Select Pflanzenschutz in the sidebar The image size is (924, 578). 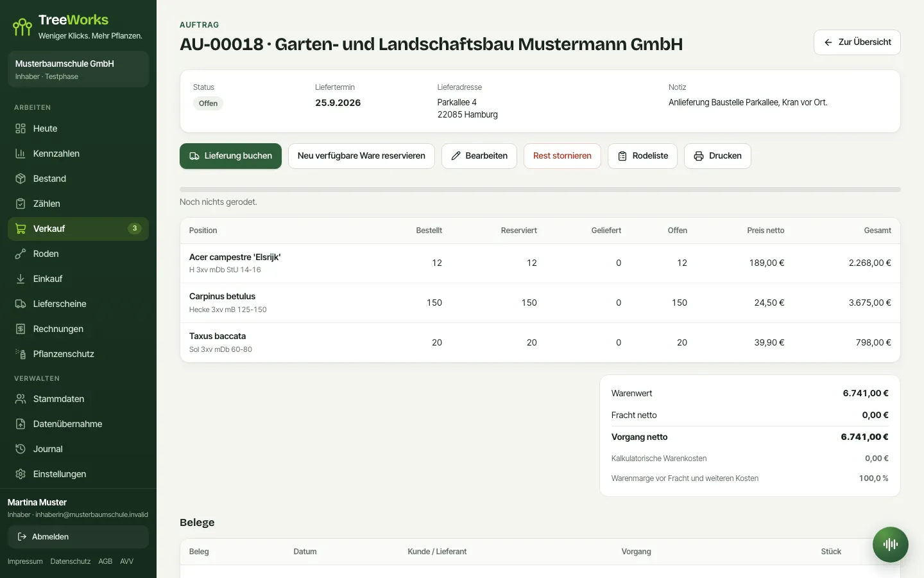(x=78, y=354)
